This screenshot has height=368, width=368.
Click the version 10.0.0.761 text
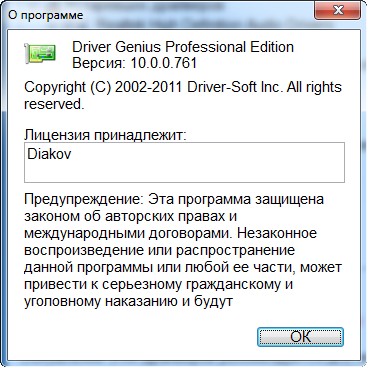point(164,63)
